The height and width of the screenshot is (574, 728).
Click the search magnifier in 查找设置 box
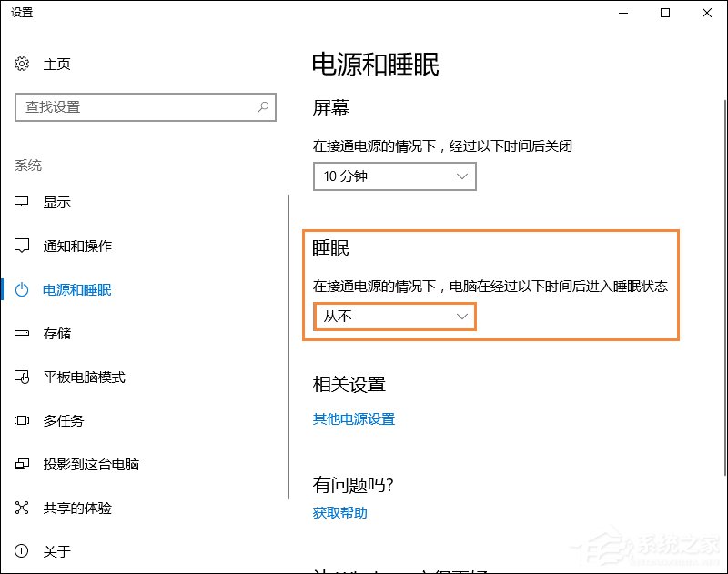pyautogui.click(x=262, y=106)
